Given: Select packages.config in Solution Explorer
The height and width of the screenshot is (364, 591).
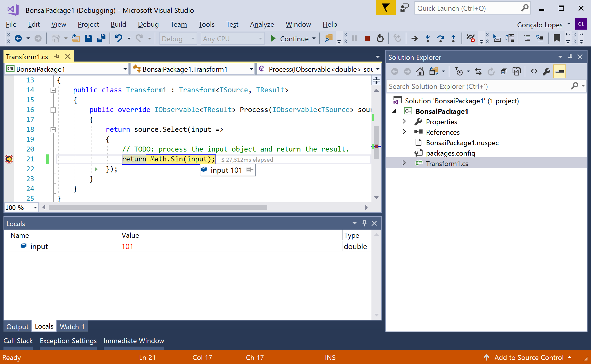Looking at the screenshot, I should 450,153.
